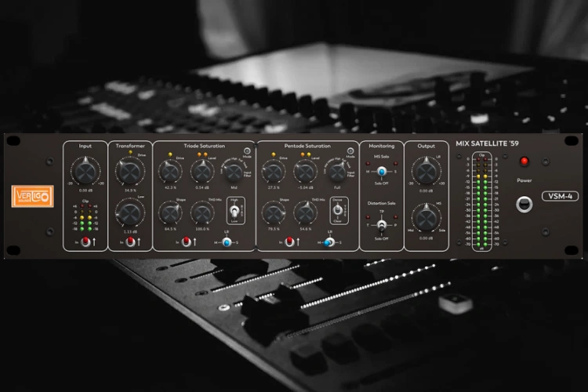Click the Triode 42.3 % drive value
Viewport: 588px width, 392px height.
coord(170,187)
